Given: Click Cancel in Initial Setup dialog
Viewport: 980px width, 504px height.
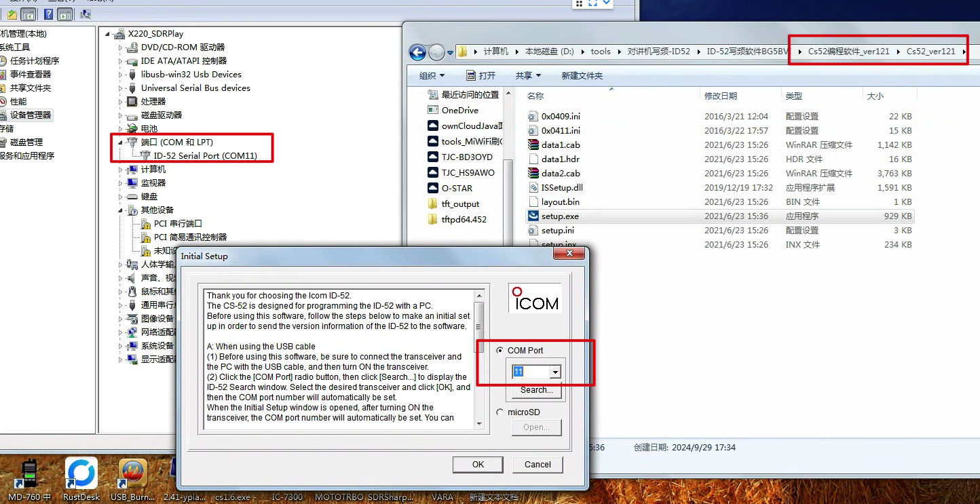Looking at the screenshot, I should [538, 465].
